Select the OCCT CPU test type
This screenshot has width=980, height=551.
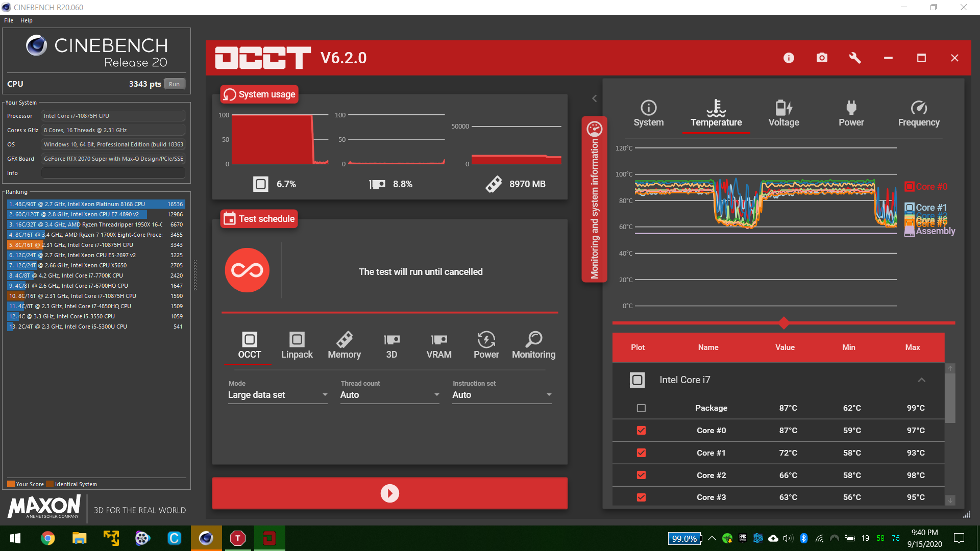click(x=249, y=346)
